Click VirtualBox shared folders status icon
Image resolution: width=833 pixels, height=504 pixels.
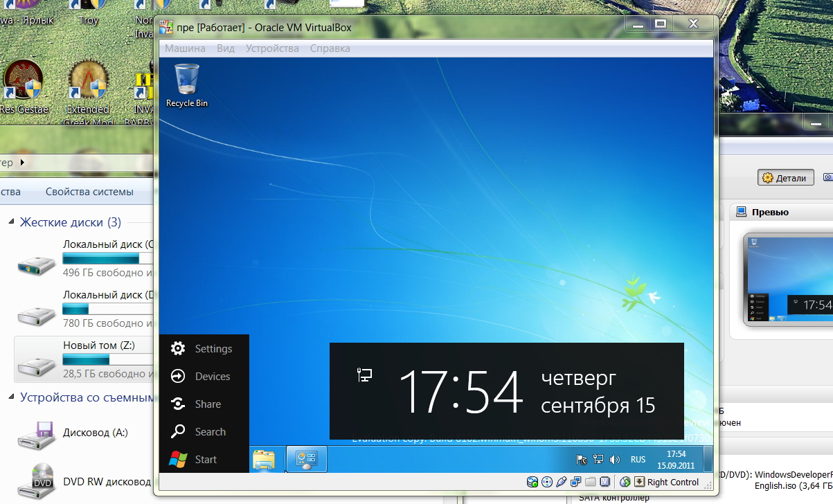click(591, 483)
